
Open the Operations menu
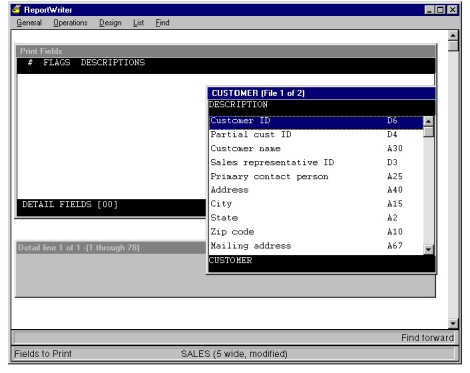[x=70, y=23]
